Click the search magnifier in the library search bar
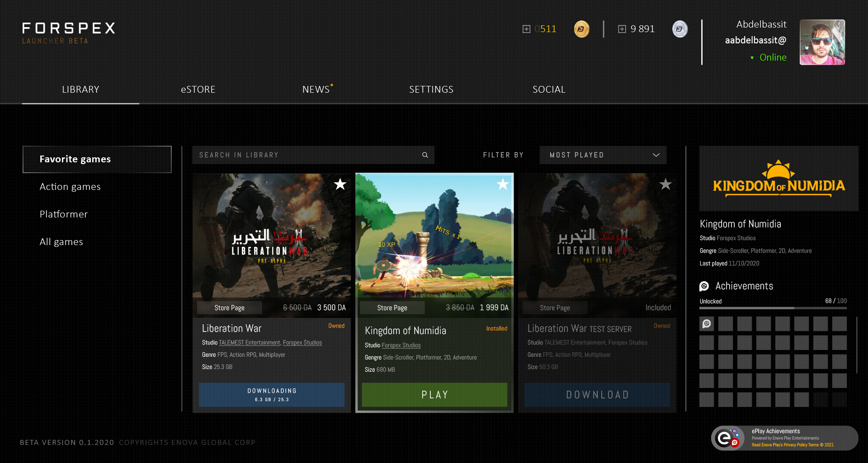Image resolution: width=868 pixels, height=463 pixels. point(425,155)
